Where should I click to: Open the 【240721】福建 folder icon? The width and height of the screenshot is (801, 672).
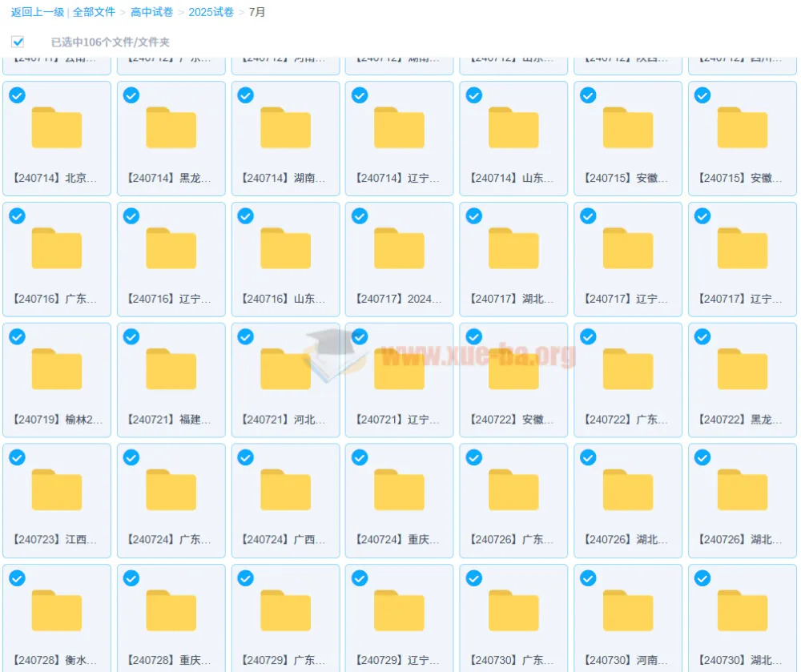pos(171,370)
